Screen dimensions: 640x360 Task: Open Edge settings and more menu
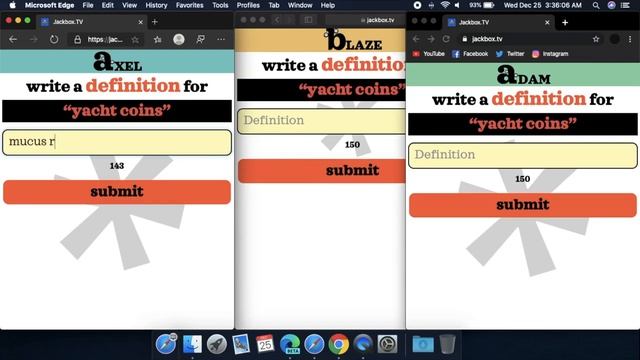pos(221,39)
